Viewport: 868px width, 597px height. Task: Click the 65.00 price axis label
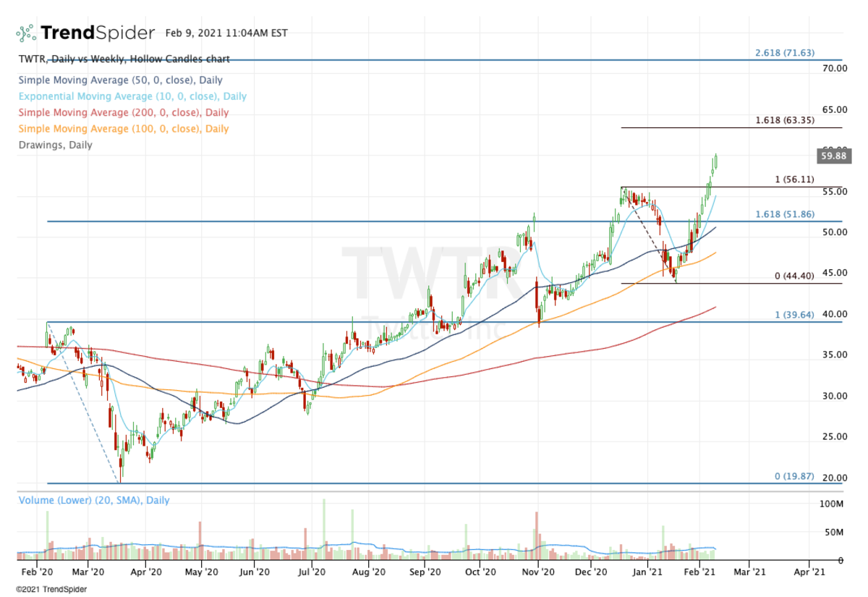(x=834, y=109)
